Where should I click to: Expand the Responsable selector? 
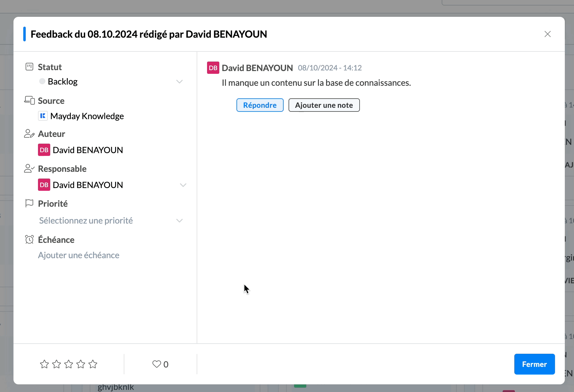(x=183, y=185)
